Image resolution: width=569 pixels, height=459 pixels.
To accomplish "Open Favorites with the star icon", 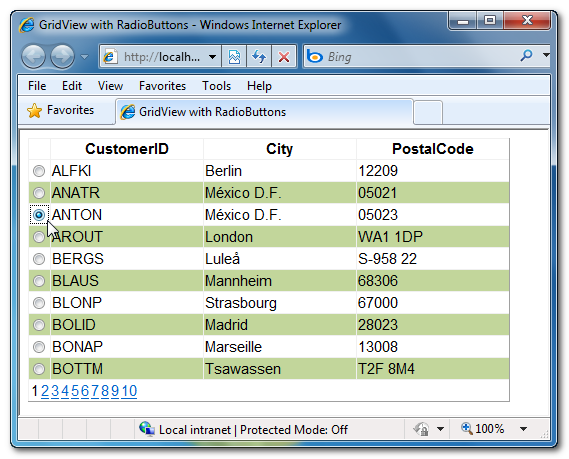I will click(35, 110).
